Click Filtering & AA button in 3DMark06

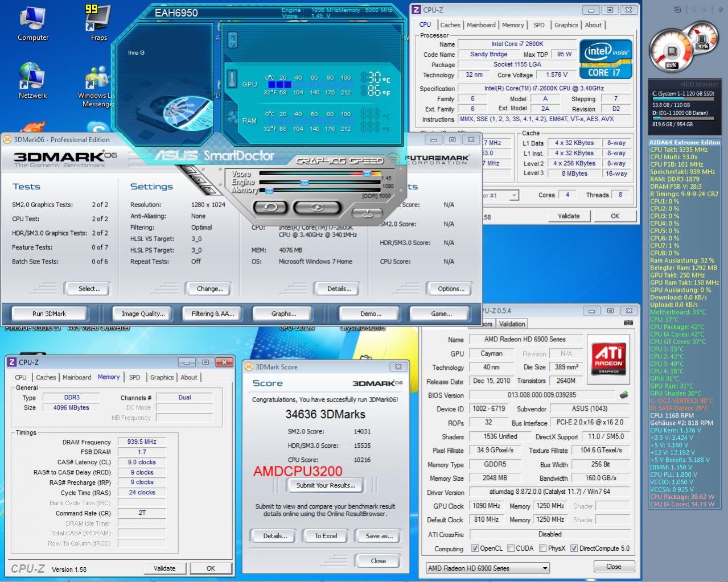(212, 313)
